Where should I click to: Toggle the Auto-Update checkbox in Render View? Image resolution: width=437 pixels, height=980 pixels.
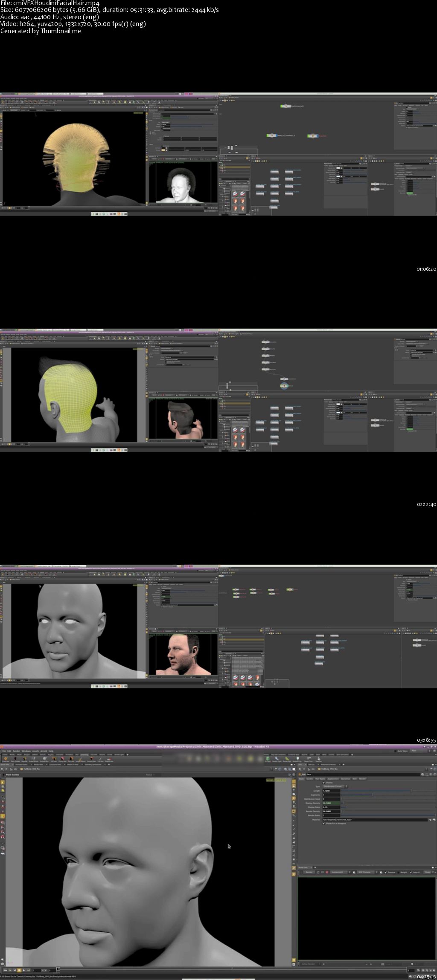click(411, 872)
